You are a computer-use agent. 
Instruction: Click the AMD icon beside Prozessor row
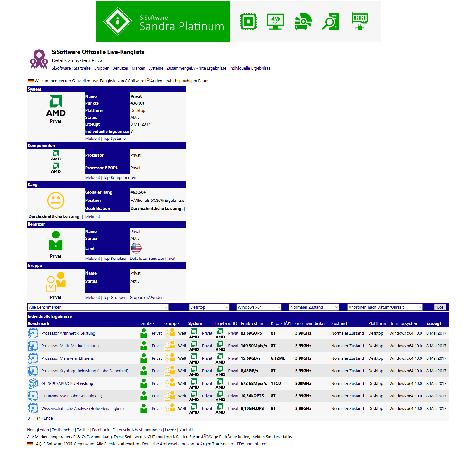[x=56, y=155]
